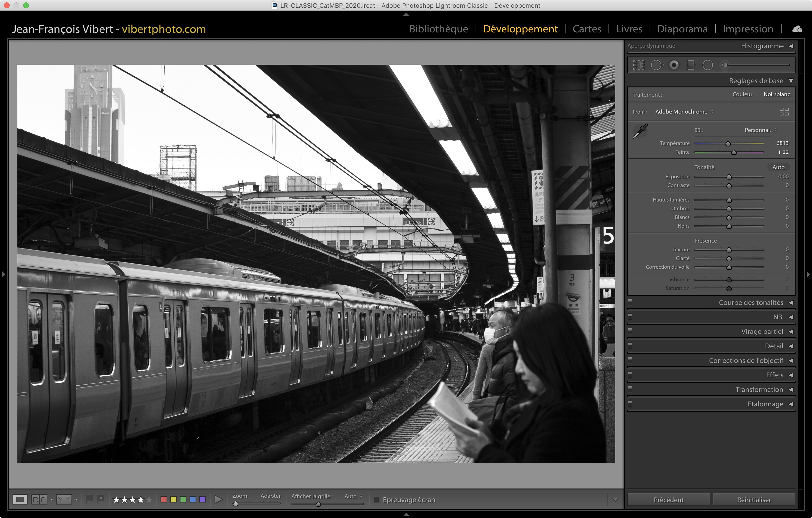Image resolution: width=812 pixels, height=518 pixels.
Task: Click the cloud sync status icon
Action: tap(797, 29)
